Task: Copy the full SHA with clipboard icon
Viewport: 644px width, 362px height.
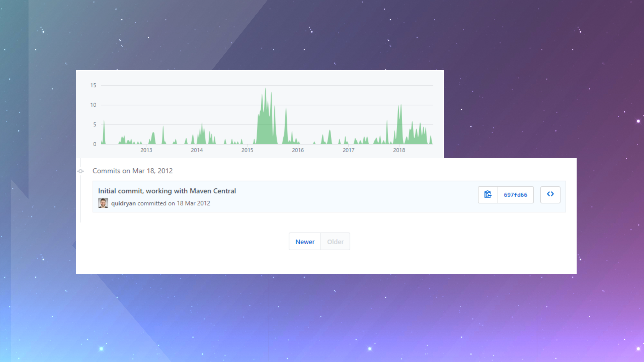Action: pyautogui.click(x=488, y=195)
